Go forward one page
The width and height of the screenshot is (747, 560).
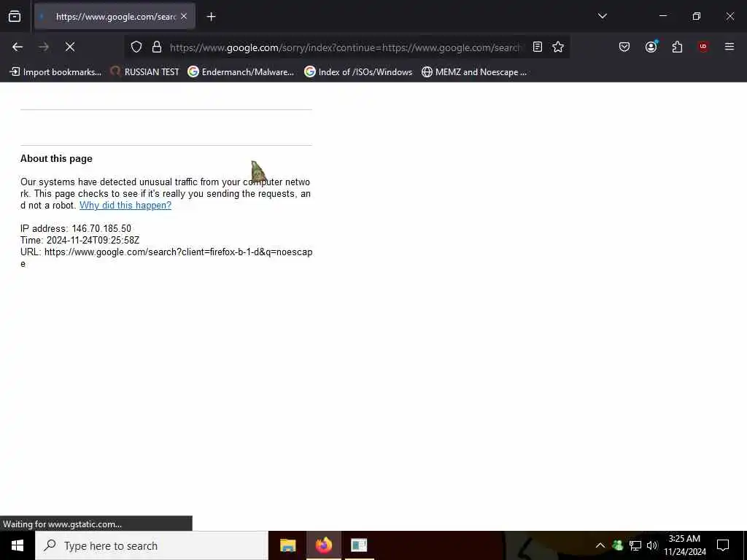pos(44,47)
